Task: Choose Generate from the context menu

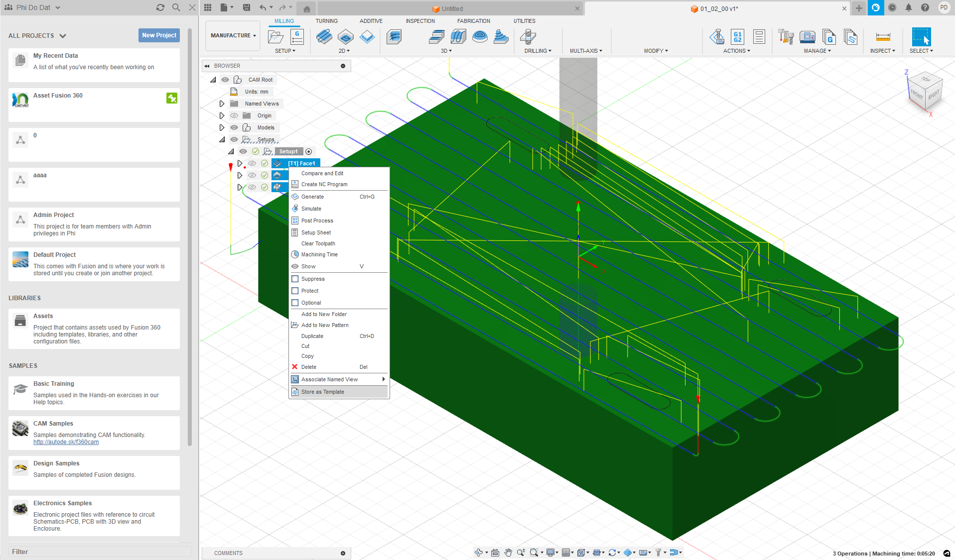Action: (x=339, y=197)
